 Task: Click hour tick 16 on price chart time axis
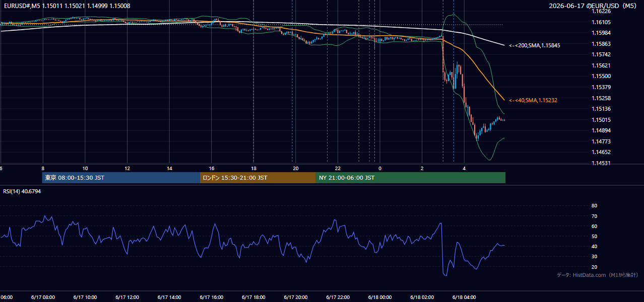(212, 168)
